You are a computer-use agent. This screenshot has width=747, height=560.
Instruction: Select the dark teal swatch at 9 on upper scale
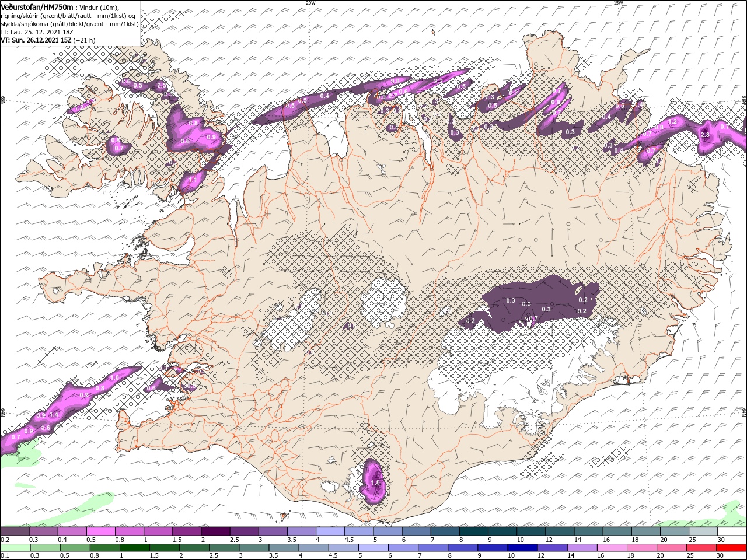click(x=502, y=531)
